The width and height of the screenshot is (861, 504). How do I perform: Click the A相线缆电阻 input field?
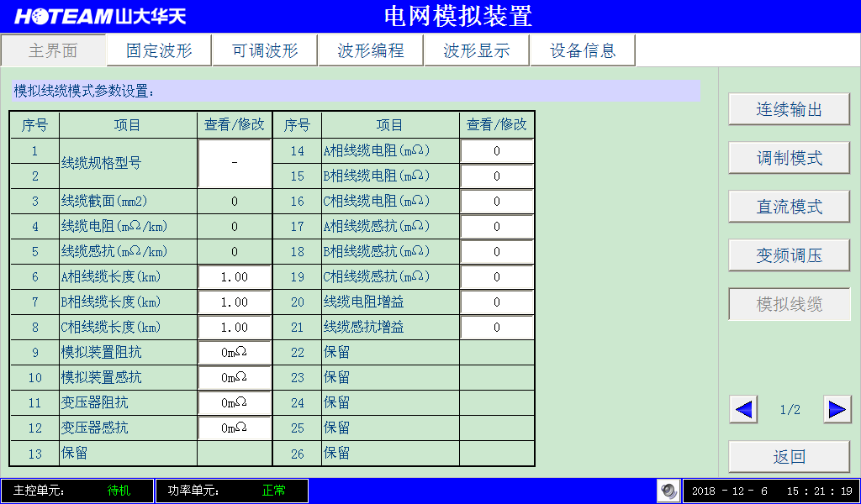tap(497, 151)
